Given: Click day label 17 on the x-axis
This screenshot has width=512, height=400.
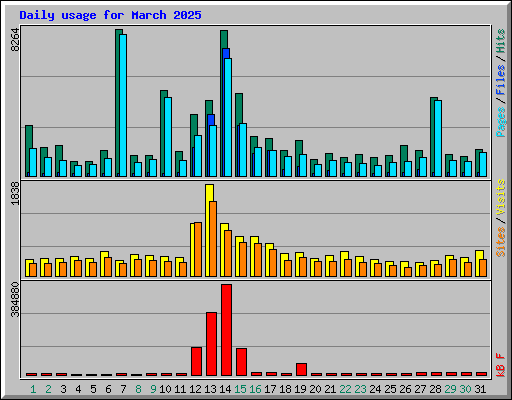Looking at the screenshot, I should [x=270, y=389].
